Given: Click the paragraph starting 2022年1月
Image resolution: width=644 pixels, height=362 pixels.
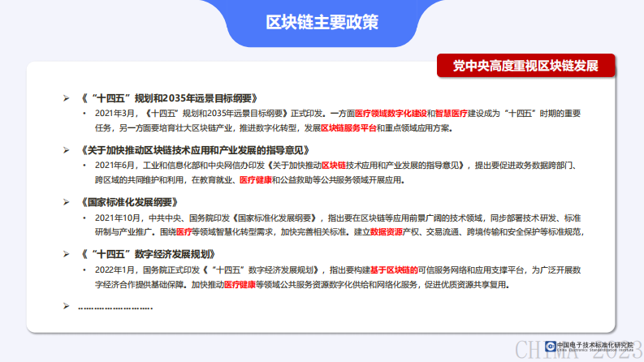Looking at the screenshot, I should [338, 277].
